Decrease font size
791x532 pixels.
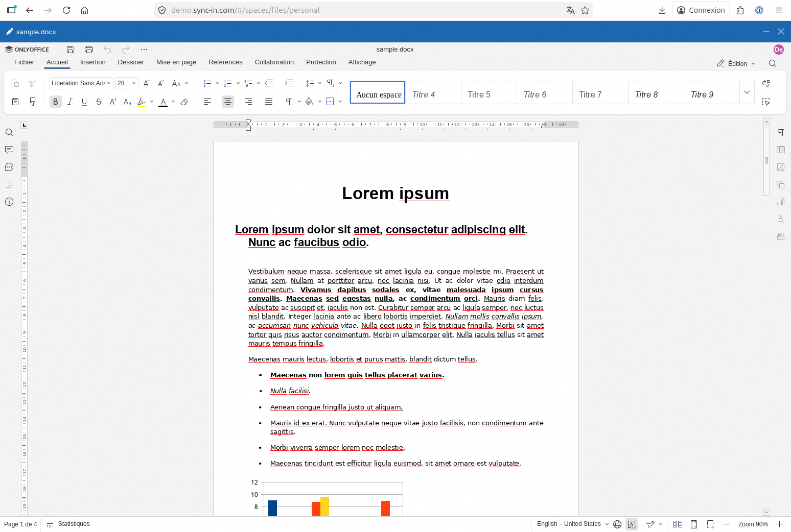click(x=160, y=83)
